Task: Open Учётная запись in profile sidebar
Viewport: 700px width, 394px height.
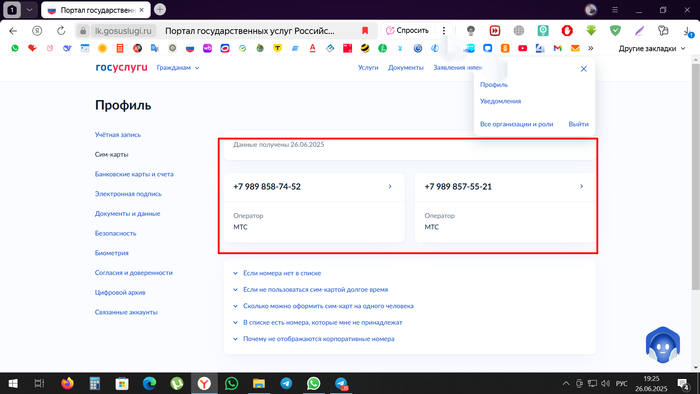Action: click(x=117, y=135)
